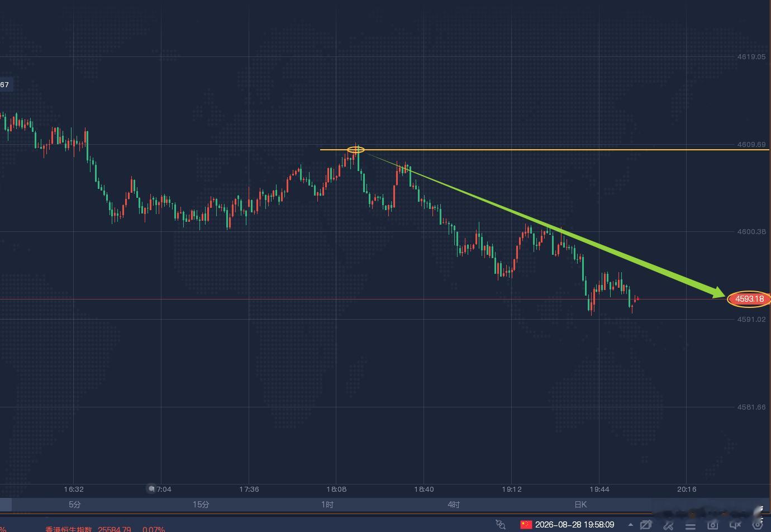Select the 4时 timeframe tab
Image resolution: width=771 pixels, height=532 pixels.
(x=454, y=505)
